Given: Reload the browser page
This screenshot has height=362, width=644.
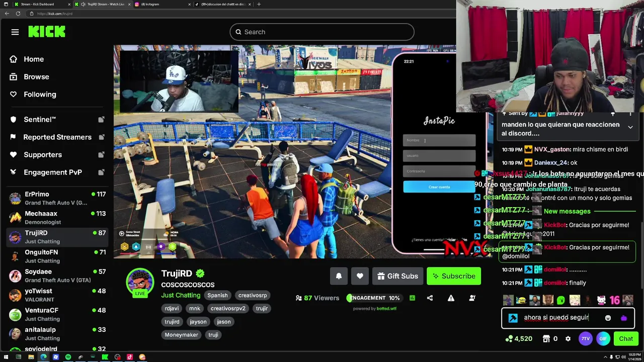Looking at the screenshot, I should pos(18,14).
